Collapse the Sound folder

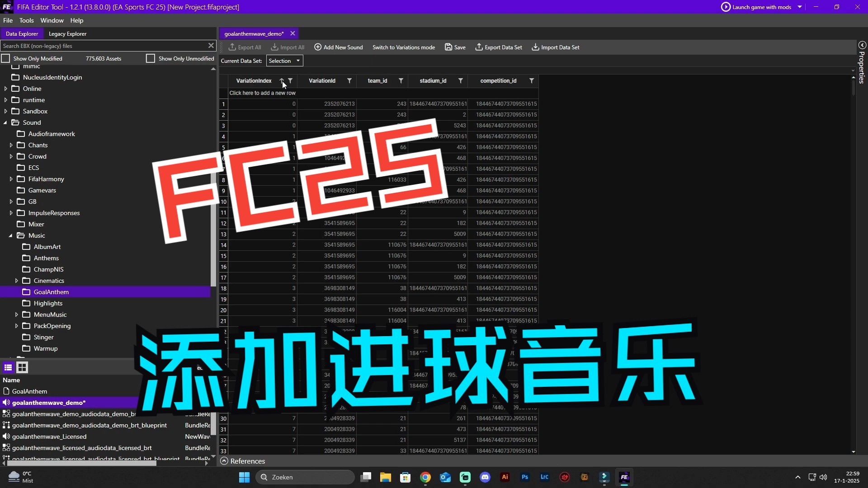pos(5,122)
